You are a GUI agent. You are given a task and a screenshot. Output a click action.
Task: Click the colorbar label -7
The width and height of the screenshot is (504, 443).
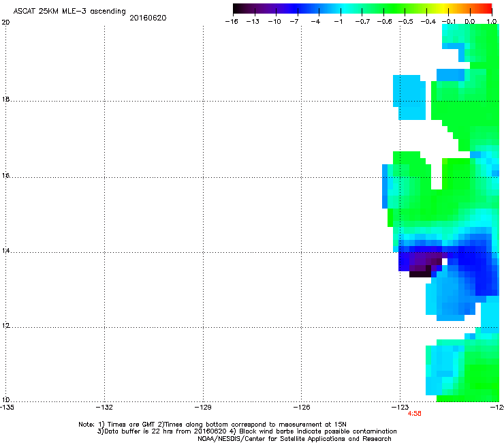(294, 22)
